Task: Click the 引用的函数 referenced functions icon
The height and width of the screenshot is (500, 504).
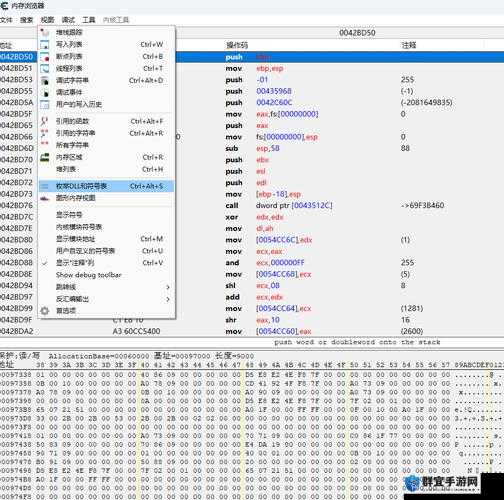Action: coord(45,121)
